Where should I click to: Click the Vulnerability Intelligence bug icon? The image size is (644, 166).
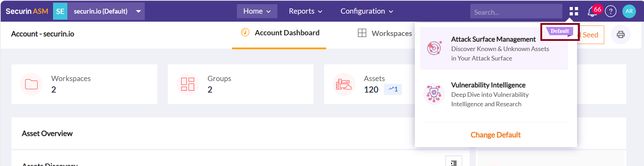coord(434,94)
